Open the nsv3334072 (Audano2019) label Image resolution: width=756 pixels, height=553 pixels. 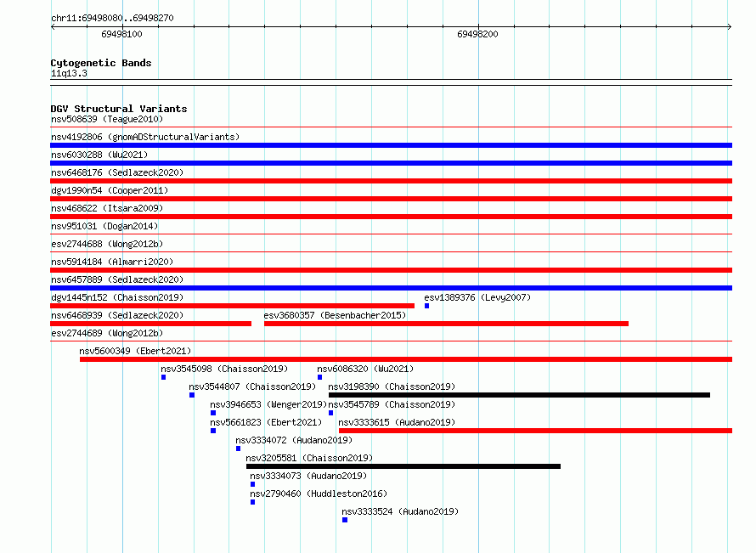294,440
